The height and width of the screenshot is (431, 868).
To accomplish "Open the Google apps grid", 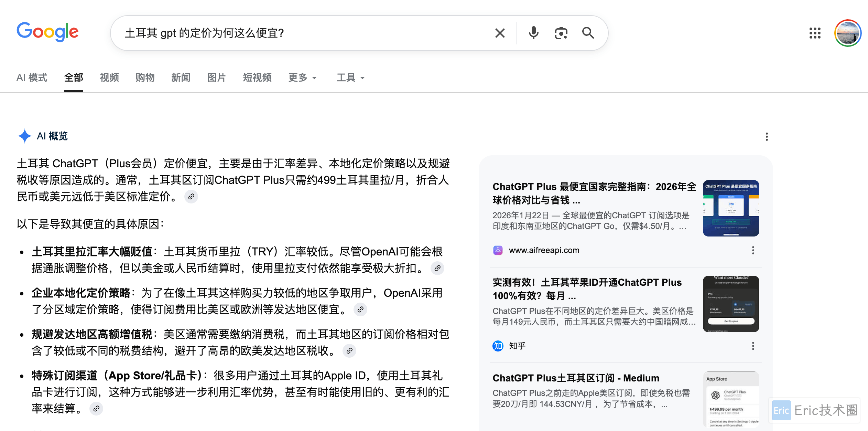I will (x=815, y=33).
